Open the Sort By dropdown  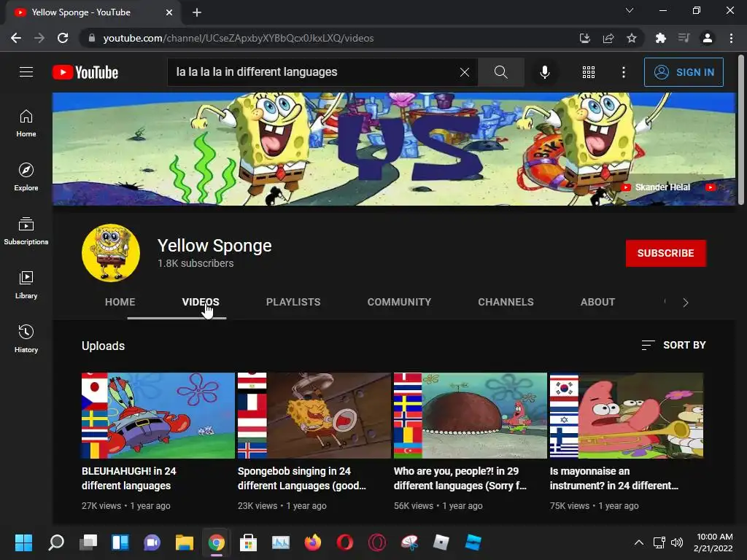point(673,345)
